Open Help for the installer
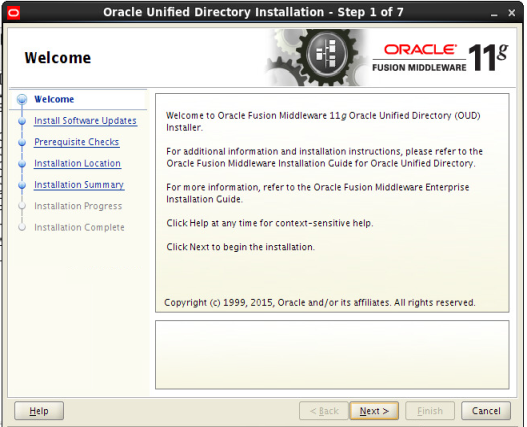The image size is (527, 427). (39, 411)
